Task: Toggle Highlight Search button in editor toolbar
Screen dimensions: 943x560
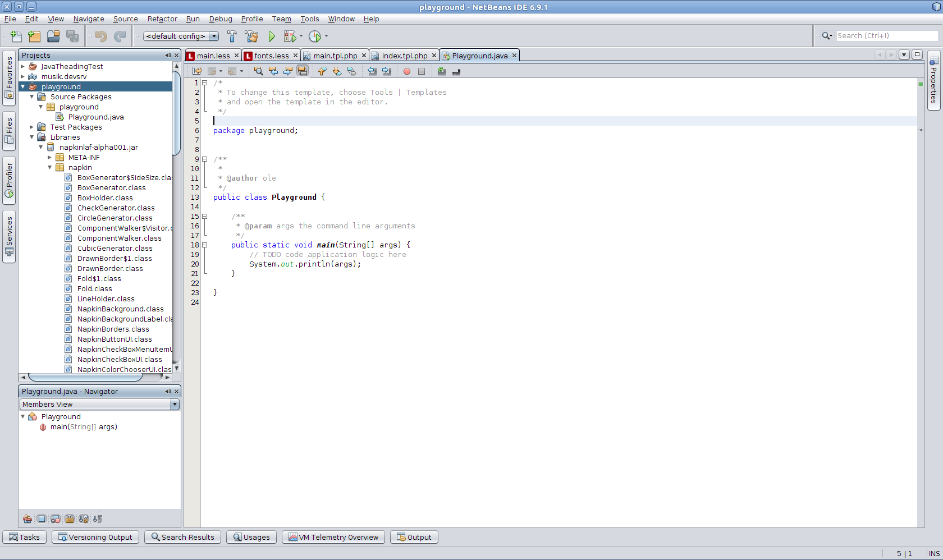Action: pos(303,71)
